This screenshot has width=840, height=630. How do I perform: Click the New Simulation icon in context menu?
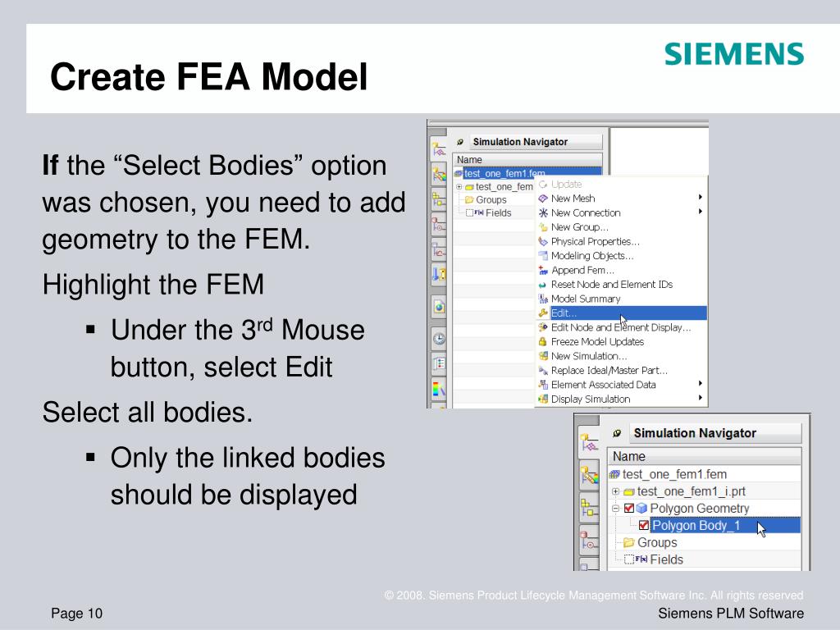[543, 356]
